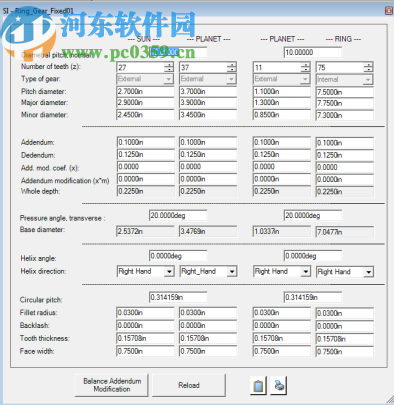
Task: Click right helix angle 0.0000deg field
Action: [x=313, y=256]
